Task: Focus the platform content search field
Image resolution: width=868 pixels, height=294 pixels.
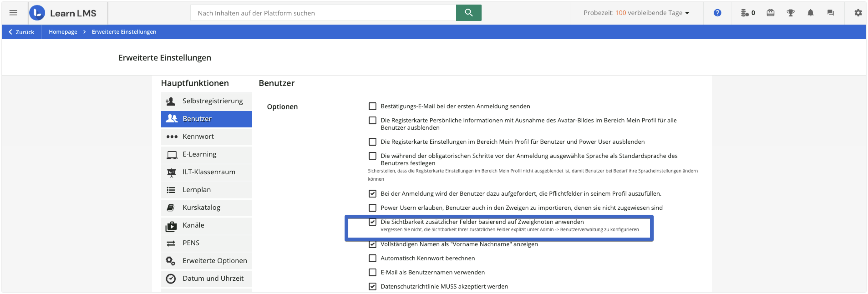Action: pos(323,13)
